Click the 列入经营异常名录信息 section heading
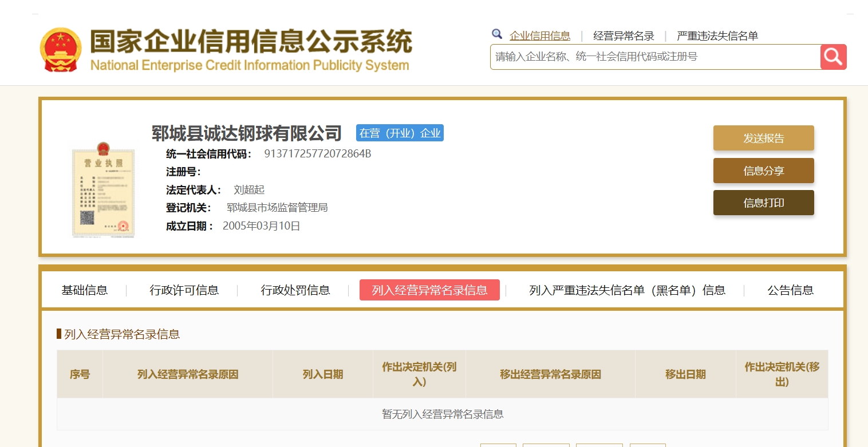The image size is (868, 447). pos(122,334)
